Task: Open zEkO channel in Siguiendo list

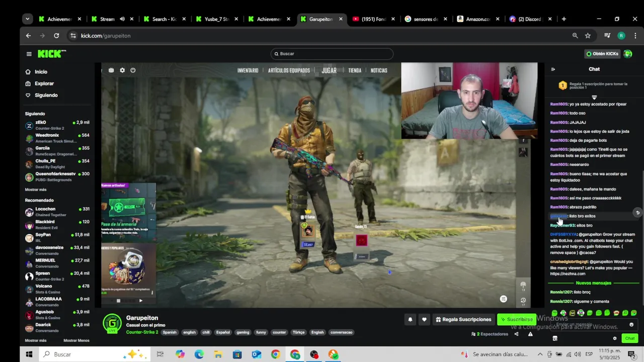Action: point(57,125)
